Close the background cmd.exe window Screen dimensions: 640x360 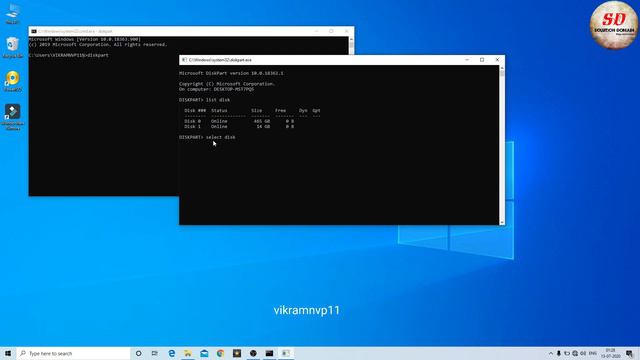coord(347,31)
